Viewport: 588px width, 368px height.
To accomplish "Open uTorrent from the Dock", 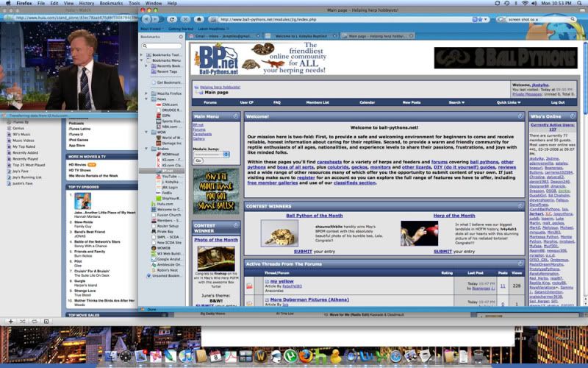I will tap(291, 355).
